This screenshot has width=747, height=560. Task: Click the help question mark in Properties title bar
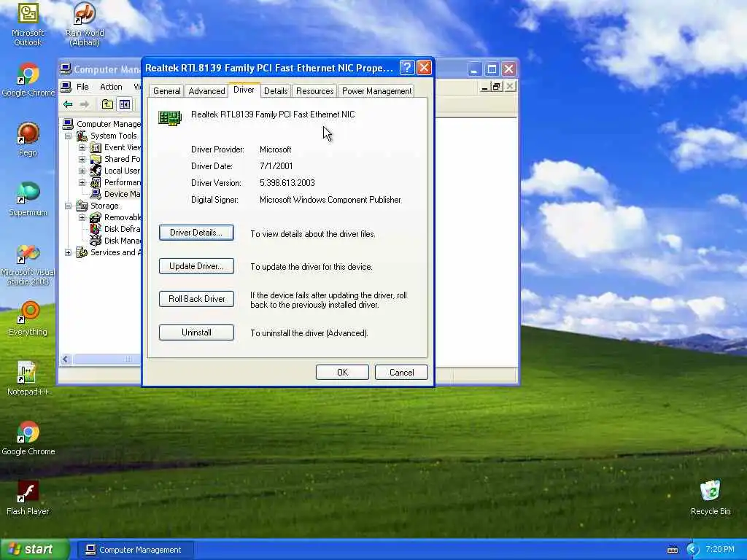(x=407, y=68)
